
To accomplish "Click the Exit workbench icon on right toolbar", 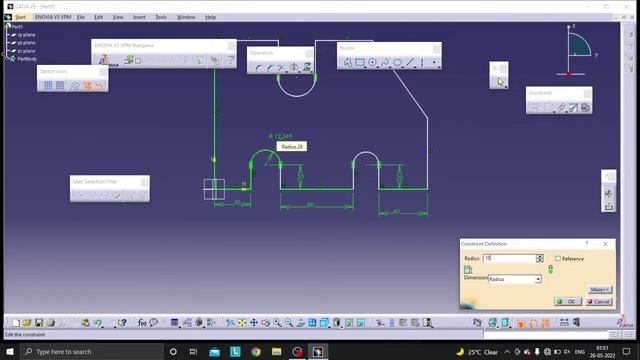I will (x=609, y=207).
